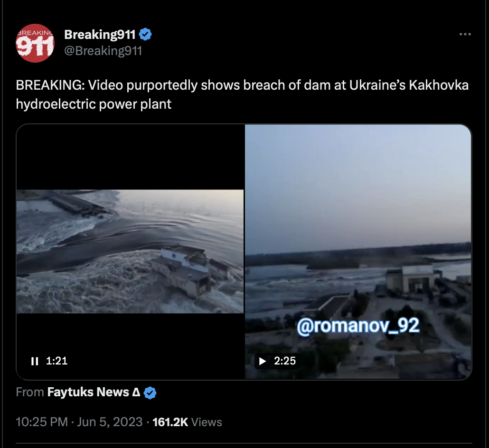Pause the first video at 1:21
489x448 pixels.
pos(35,361)
